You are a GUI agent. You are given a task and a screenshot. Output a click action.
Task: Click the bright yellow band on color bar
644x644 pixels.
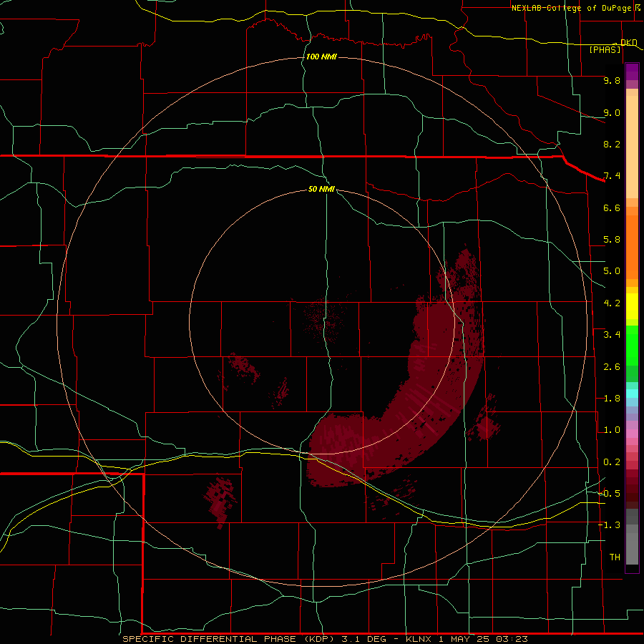[x=632, y=306]
